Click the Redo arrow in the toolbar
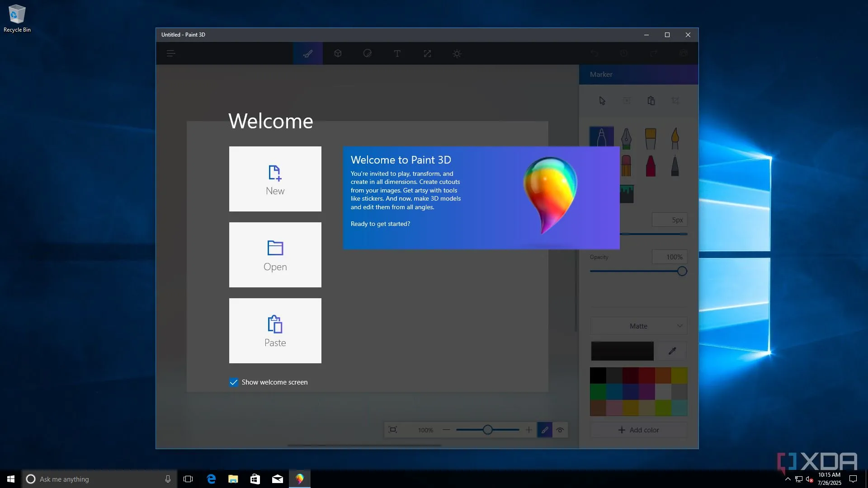 point(654,53)
